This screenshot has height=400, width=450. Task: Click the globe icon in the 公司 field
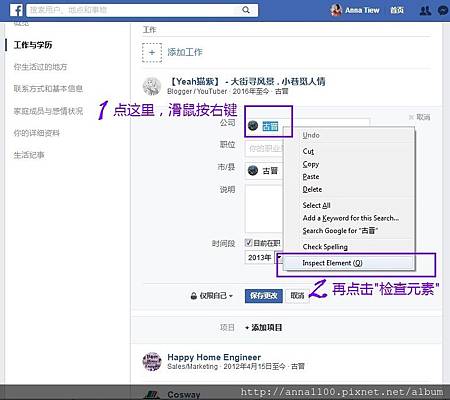(253, 126)
